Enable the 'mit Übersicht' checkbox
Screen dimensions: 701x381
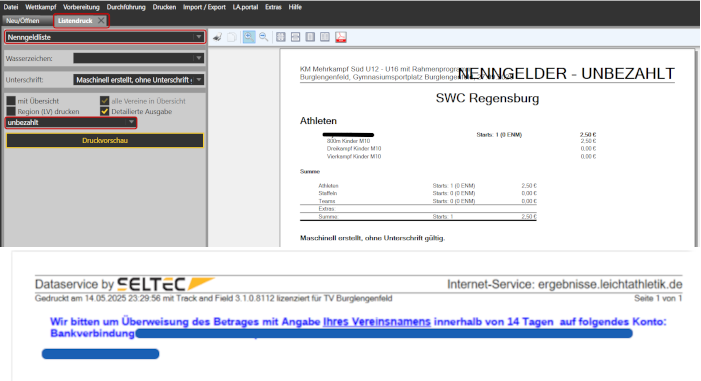coord(11,101)
